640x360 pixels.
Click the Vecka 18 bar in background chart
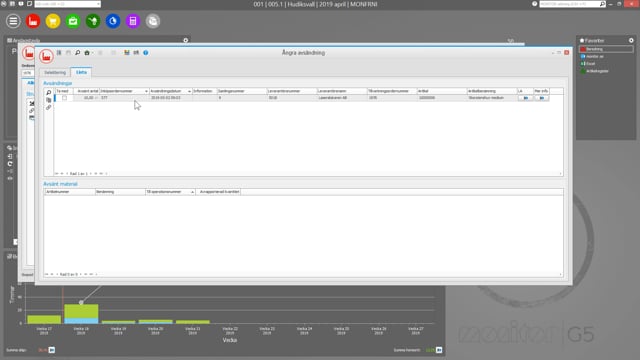(x=81, y=313)
